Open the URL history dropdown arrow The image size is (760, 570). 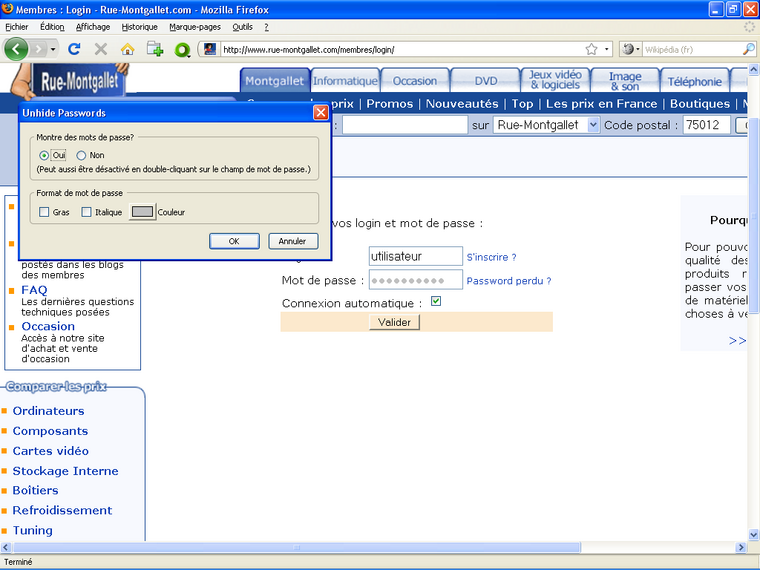(x=606, y=49)
